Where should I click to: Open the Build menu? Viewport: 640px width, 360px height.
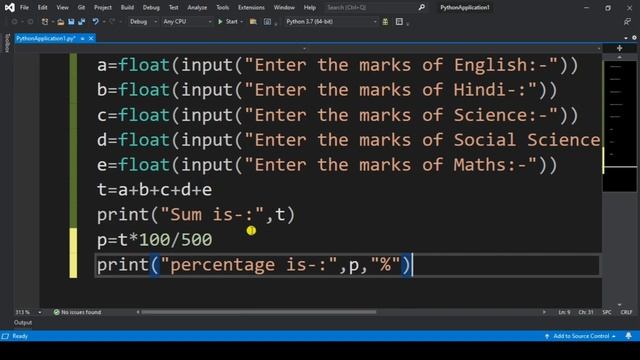[127, 7]
